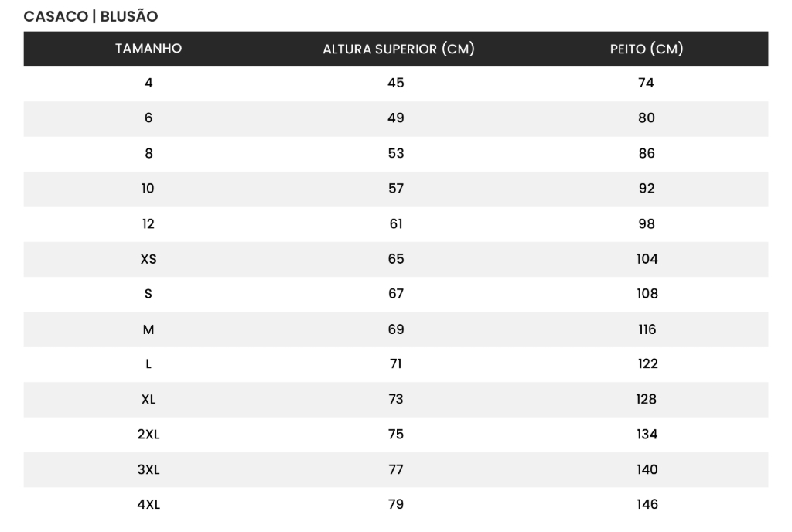This screenshot has height=532, width=792.
Task: Click the chest measurement 104
Action: (647, 259)
